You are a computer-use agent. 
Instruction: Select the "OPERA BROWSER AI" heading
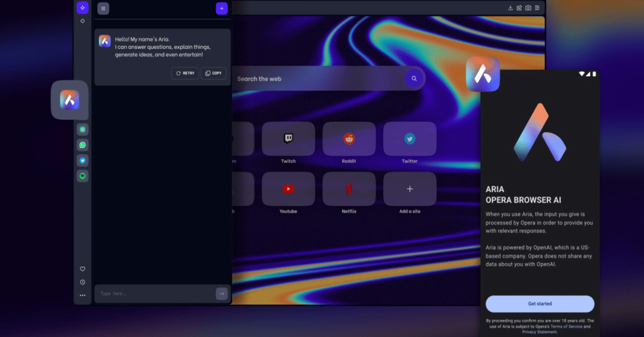click(x=523, y=200)
